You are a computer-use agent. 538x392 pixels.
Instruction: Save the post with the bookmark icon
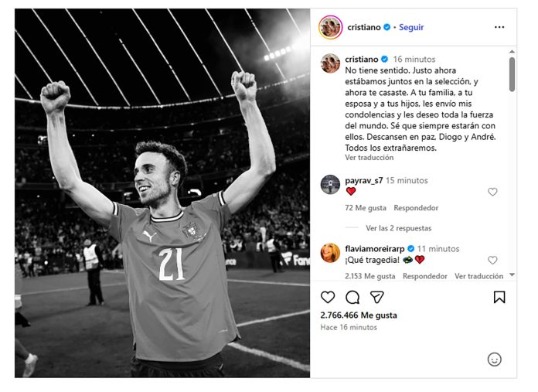499,297
